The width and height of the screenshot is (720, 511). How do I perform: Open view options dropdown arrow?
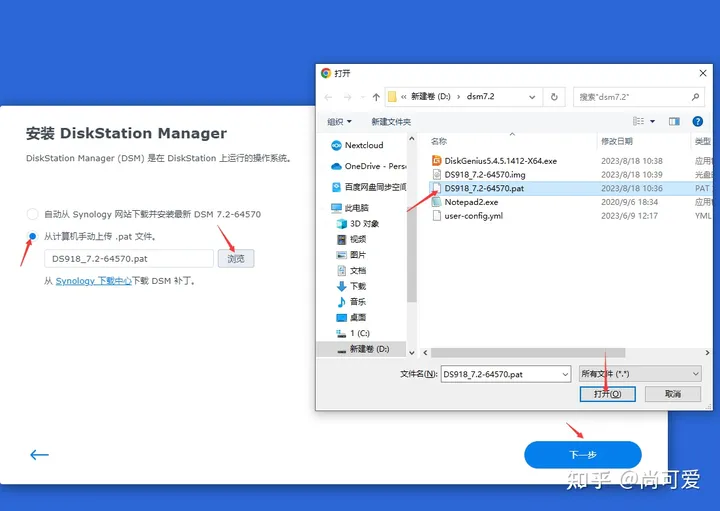pyautogui.click(x=652, y=121)
